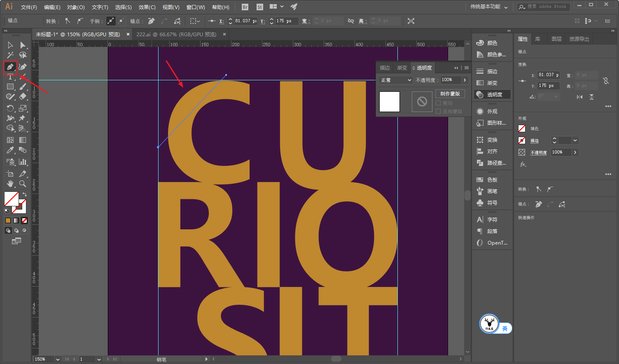The width and height of the screenshot is (619, 364).
Task: Select the Magic Wand tool
Action: tap(10, 55)
